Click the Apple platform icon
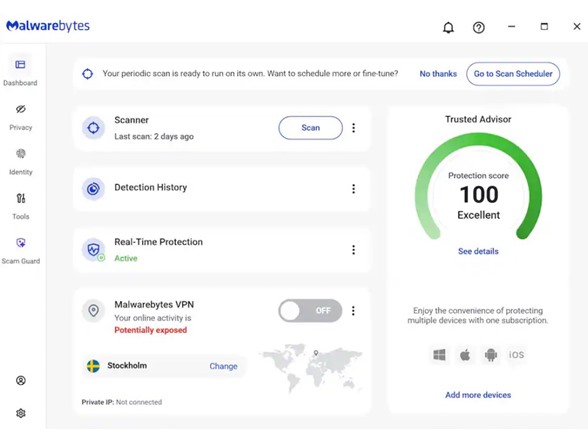The width and height of the screenshot is (588, 441). pyautogui.click(x=465, y=355)
